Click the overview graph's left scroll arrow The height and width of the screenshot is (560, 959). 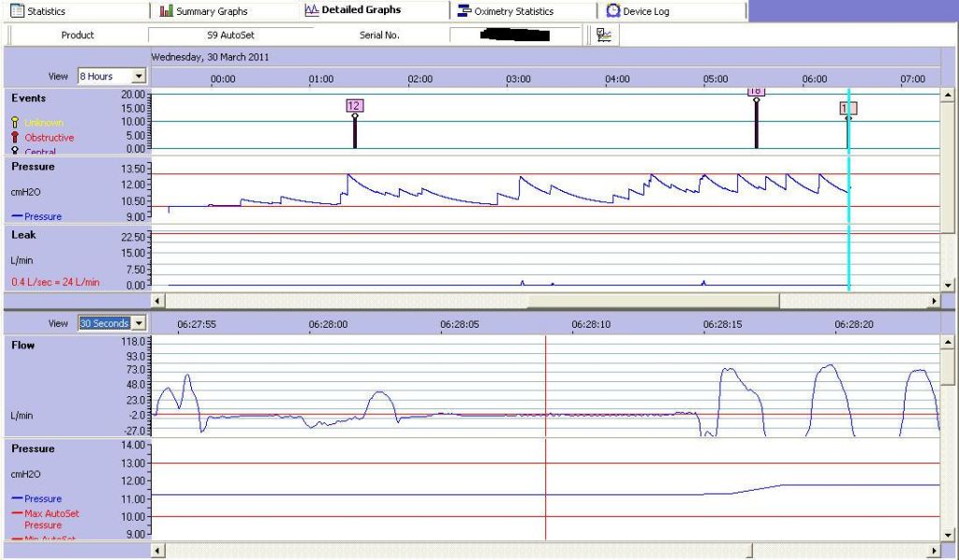tap(157, 301)
